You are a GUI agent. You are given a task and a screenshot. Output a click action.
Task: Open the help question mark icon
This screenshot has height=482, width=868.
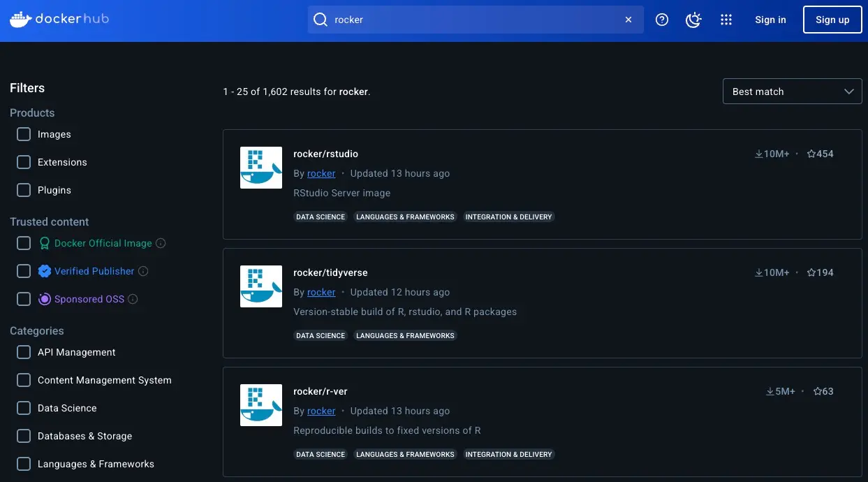coord(662,20)
